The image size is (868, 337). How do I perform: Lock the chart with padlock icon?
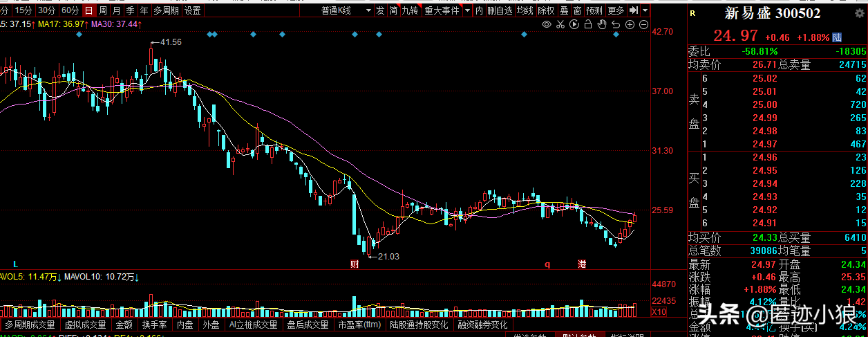coord(588,24)
